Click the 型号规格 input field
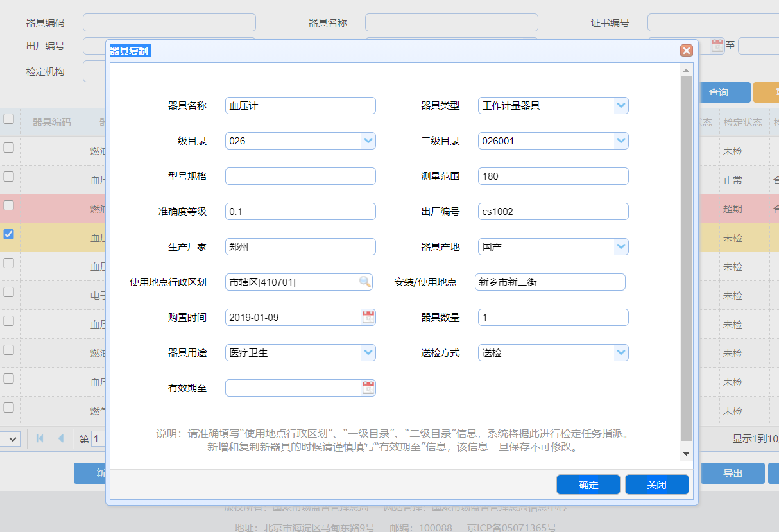The height and width of the screenshot is (532, 779). click(x=300, y=176)
